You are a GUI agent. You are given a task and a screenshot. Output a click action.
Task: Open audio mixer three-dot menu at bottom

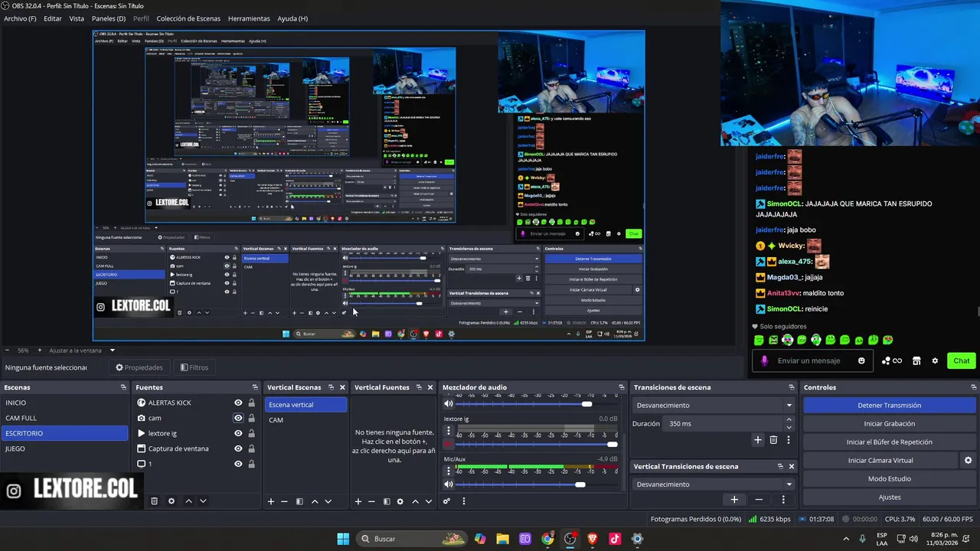pyautogui.click(x=463, y=501)
